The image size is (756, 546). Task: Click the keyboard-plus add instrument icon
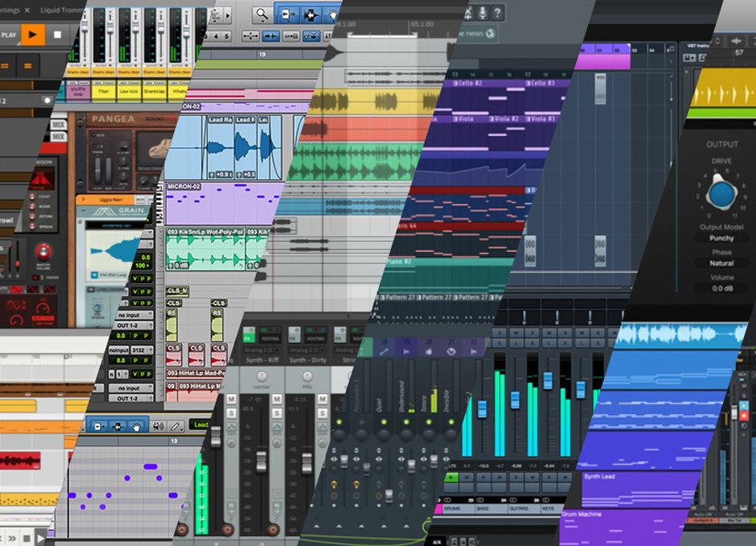point(690,58)
